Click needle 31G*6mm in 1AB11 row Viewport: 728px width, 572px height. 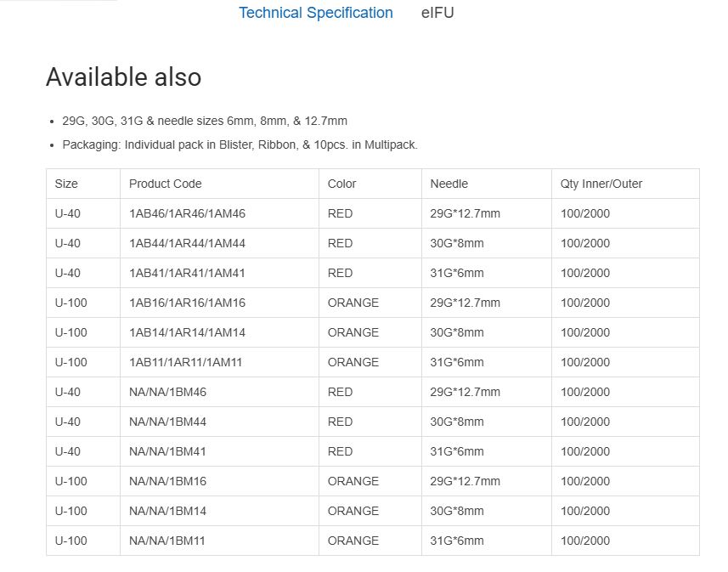(457, 362)
